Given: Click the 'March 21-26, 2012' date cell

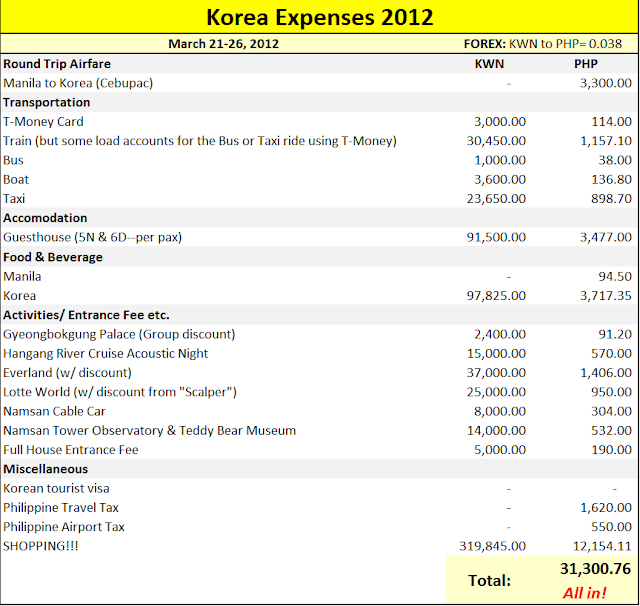Looking at the screenshot, I should [224, 44].
